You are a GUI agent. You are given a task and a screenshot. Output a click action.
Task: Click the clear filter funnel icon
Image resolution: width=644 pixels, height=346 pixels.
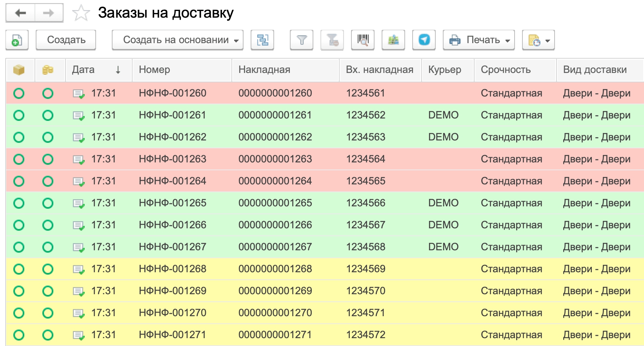(332, 40)
